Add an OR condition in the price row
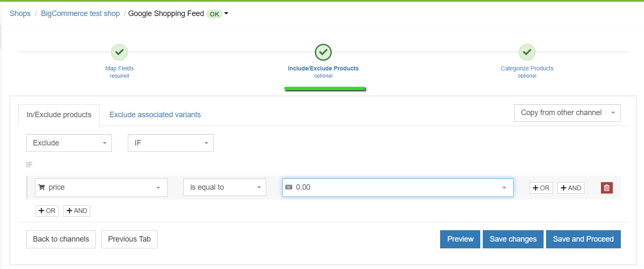Screen dimensions: 644x269 [x=541, y=188]
